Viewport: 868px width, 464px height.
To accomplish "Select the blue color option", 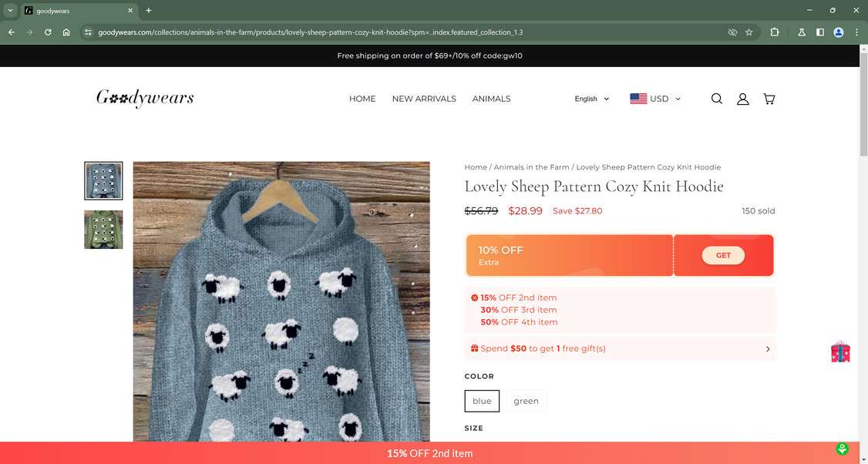I will pyautogui.click(x=482, y=401).
